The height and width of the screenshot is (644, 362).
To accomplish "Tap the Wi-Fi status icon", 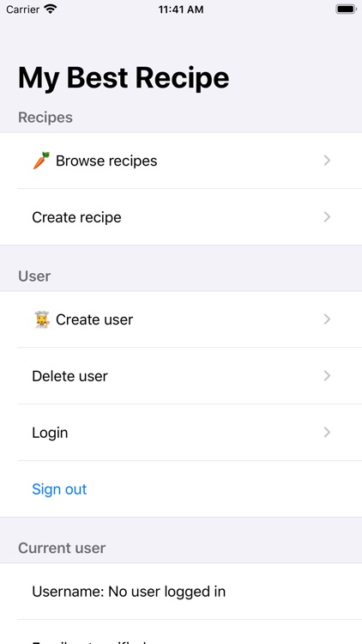I will pos(51,9).
